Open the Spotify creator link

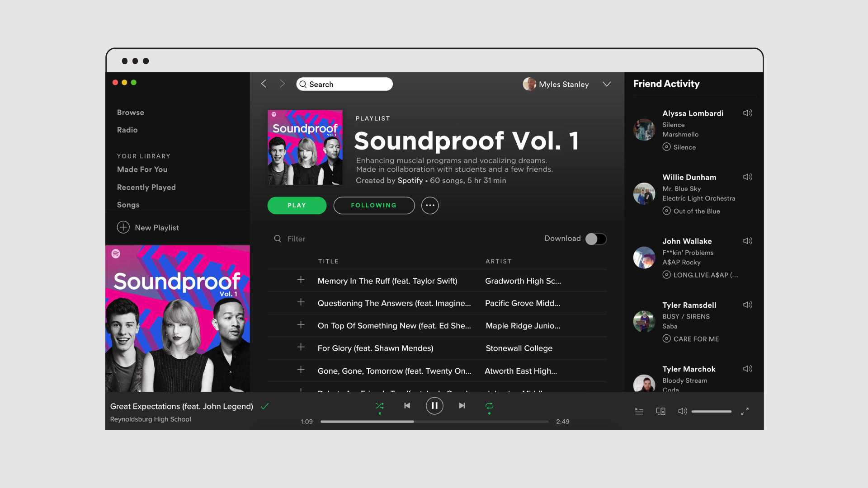[410, 180]
